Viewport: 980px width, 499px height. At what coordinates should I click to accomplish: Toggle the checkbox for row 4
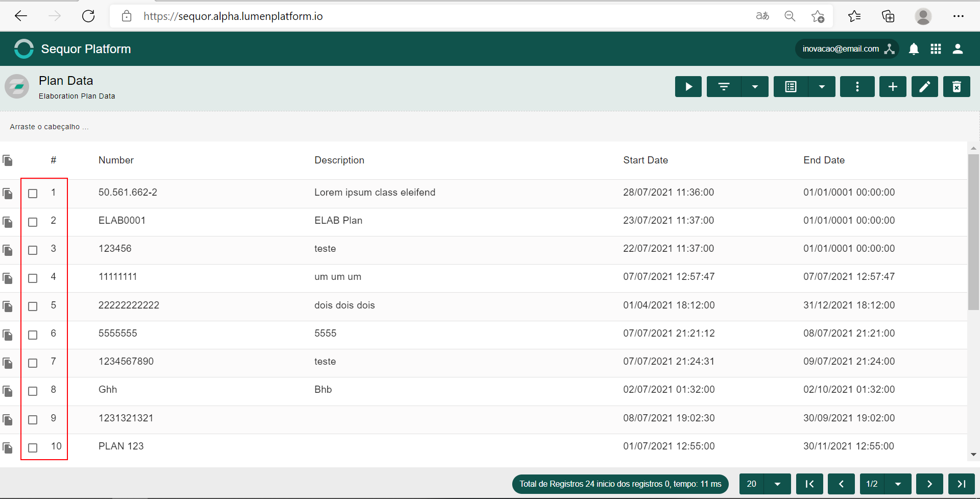(x=33, y=278)
